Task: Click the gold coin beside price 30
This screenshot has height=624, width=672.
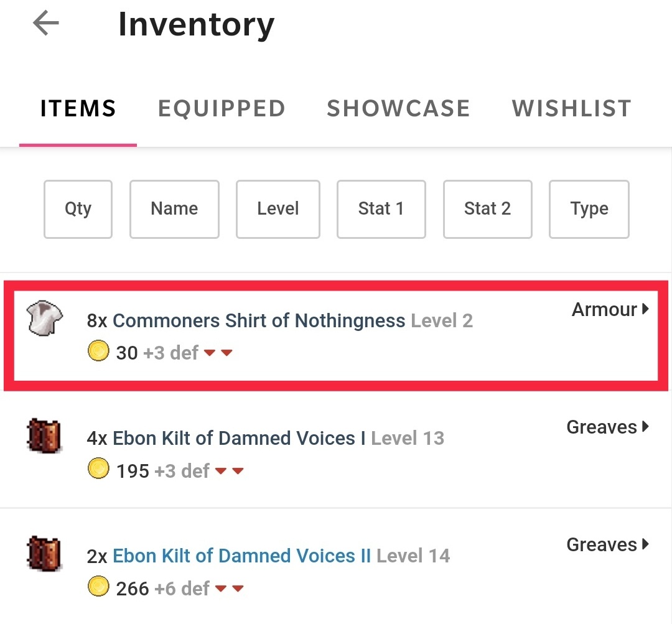Action: 98,352
